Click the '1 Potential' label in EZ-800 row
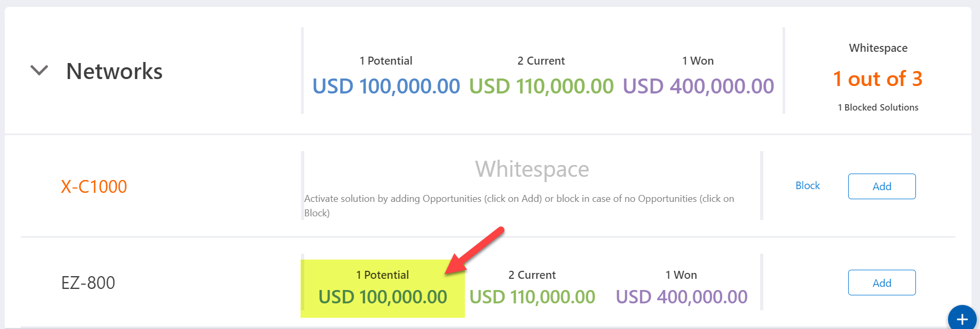Viewport: 980px width, 329px height. 382,275
